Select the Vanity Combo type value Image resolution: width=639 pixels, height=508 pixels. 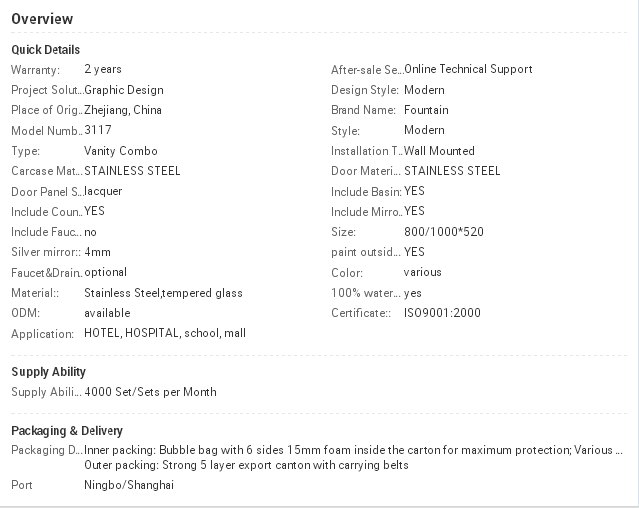tap(121, 151)
